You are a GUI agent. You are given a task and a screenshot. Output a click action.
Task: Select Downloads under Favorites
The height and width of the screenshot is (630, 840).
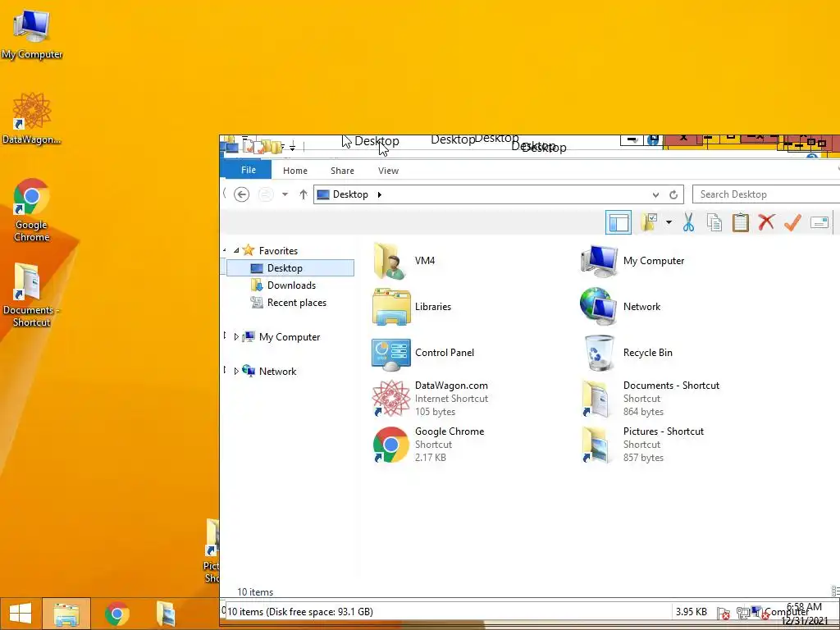coord(291,285)
